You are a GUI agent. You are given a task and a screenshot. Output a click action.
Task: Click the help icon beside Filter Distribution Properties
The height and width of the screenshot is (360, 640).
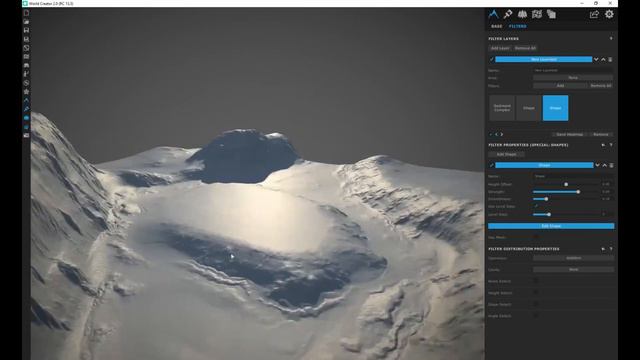click(x=611, y=249)
